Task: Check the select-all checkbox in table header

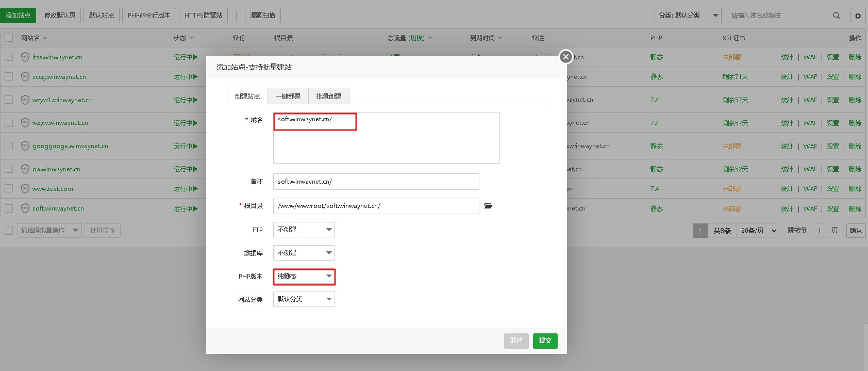Action: (x=9, y=38)
